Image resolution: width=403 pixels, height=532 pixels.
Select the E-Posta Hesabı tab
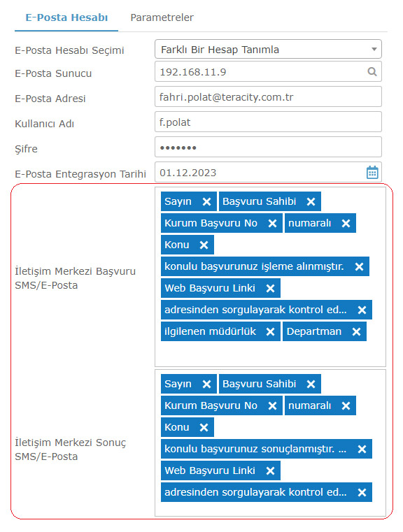tap(66, 17)
